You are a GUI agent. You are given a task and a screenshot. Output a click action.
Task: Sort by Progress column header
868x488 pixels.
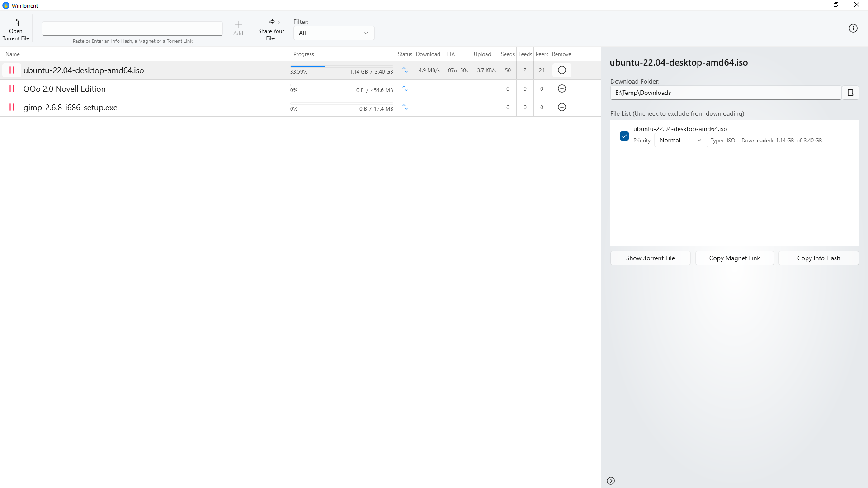click(x=303, y=54)
